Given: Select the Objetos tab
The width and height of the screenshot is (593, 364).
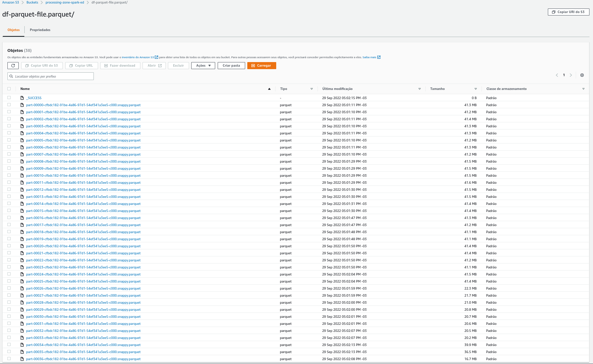Looking at the screenshot, I should coord(13,30).
